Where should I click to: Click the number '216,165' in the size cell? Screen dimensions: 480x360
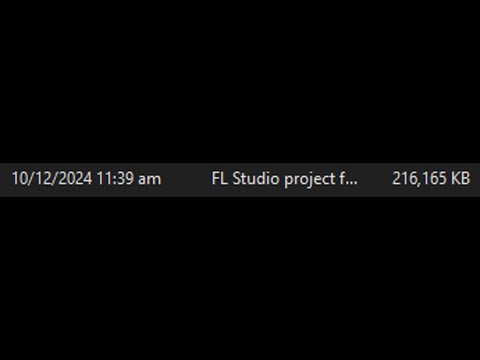[419, 179]
